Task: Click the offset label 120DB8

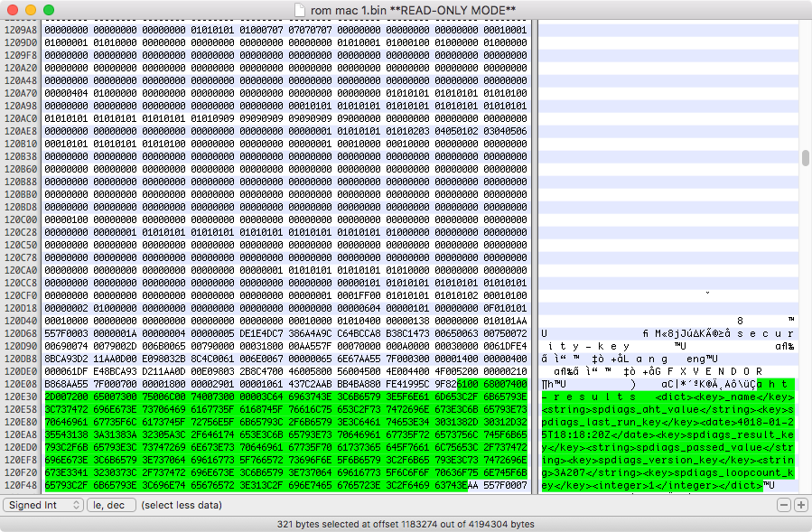Action: tap(21, 359)
